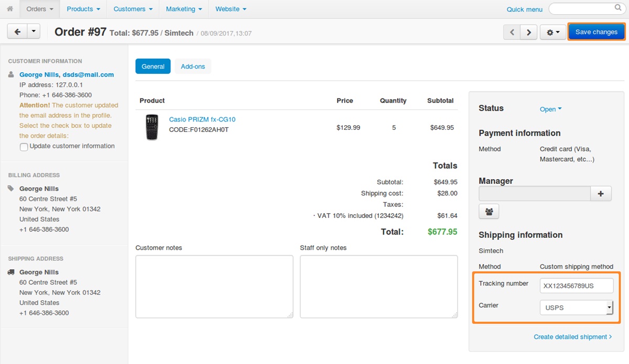Click the users group icon button
This screenshot has height=364, width=629.
click(489, 212)
